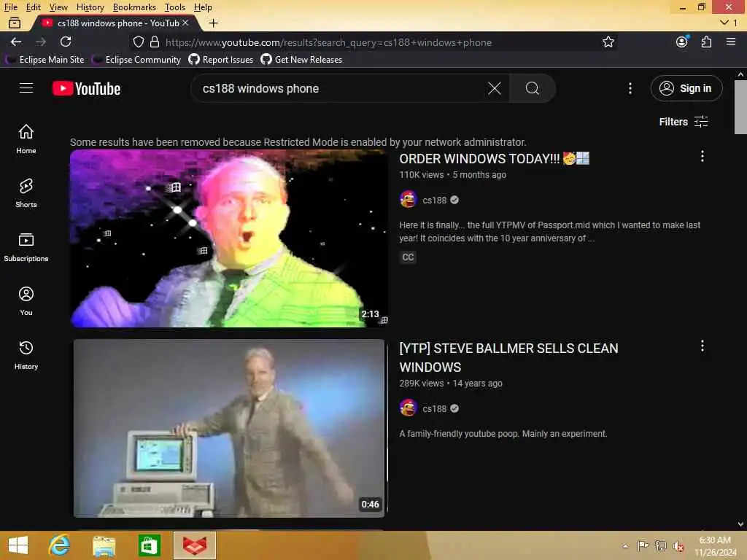
Task: Click cs188 channel name under STEVE BALLMER video
Action: pyautogui.click(x=434, y=408)
